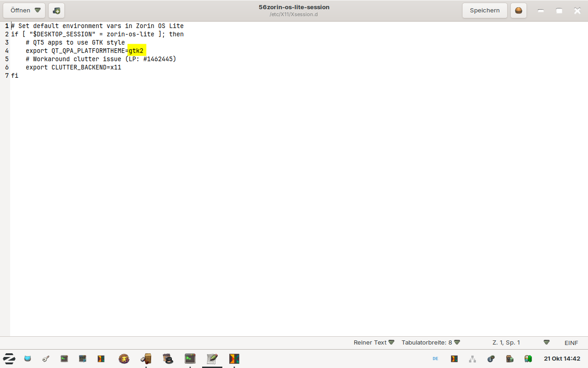Click the blue cat icon in taskbar
588x368 pixels.
coord(28,359)
